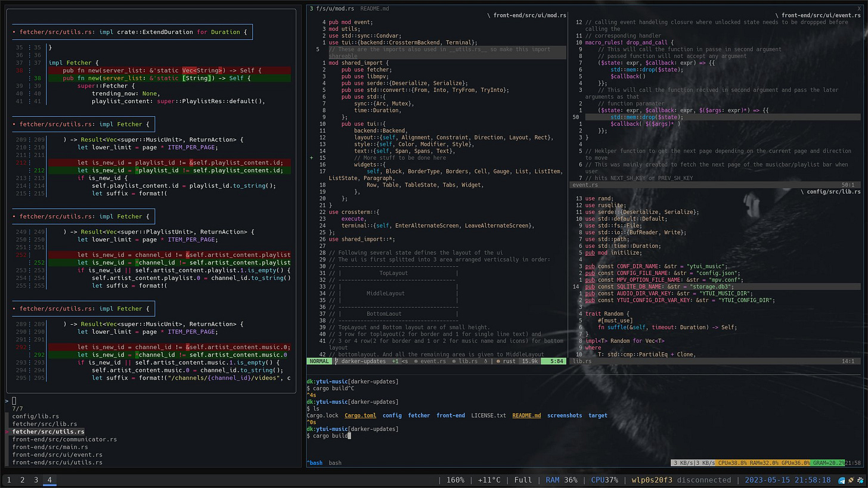The height and width of the screenshot is (488, 868).
Task: Open the README.md vim tab
Action: 374,9
